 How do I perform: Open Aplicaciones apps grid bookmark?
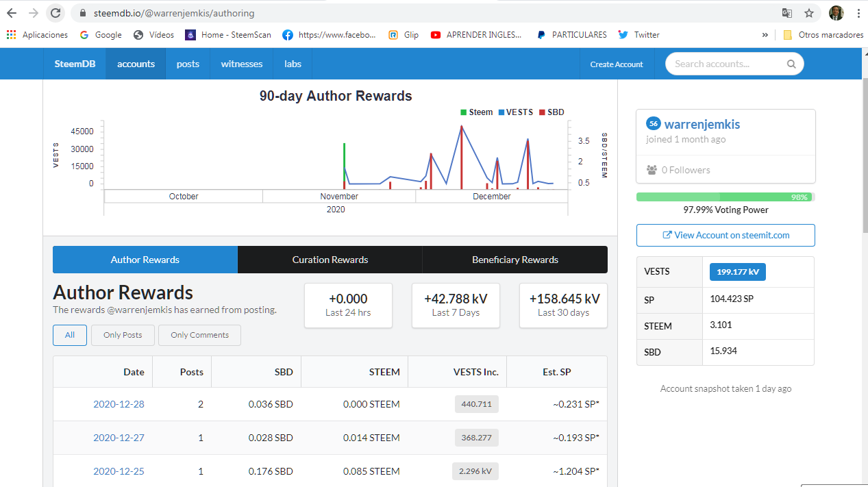coord(38,35)
